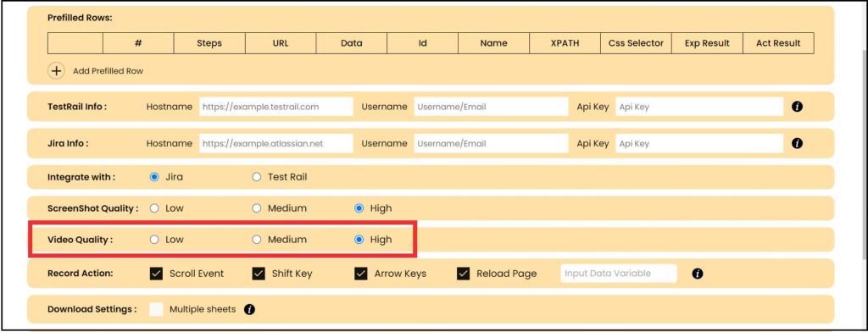Click the Name column header

tap(494, 43)
